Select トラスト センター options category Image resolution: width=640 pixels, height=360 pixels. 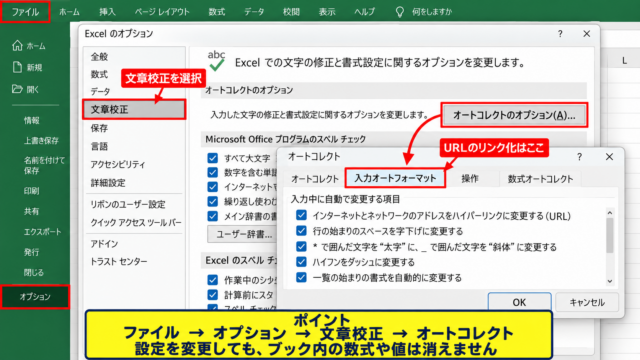pos(119,261)
